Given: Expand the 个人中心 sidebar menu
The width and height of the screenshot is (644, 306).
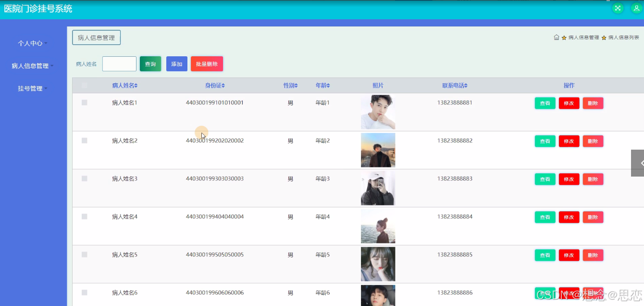Looking at the screenshot, I should (x=33, y=43).
